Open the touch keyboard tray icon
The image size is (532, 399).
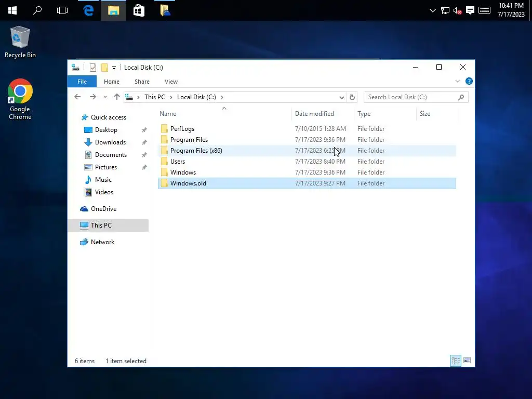click(484, 10)
